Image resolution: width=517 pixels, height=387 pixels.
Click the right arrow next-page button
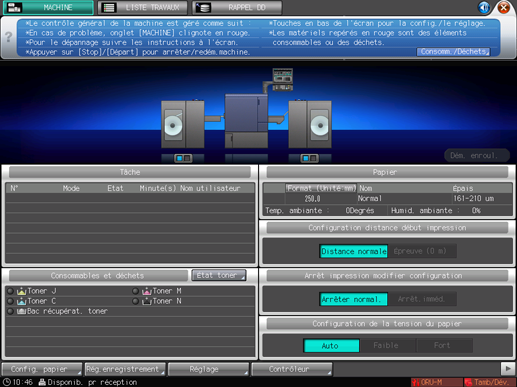[x=508, y=369]
